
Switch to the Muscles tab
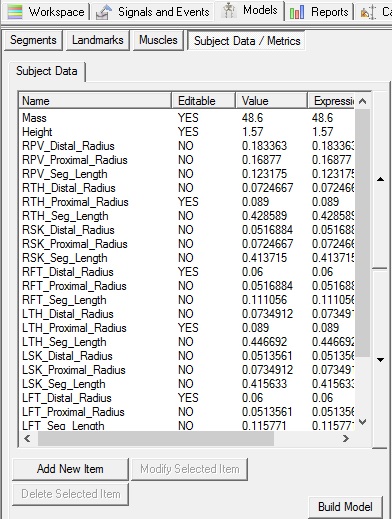(x=158, y=40)
